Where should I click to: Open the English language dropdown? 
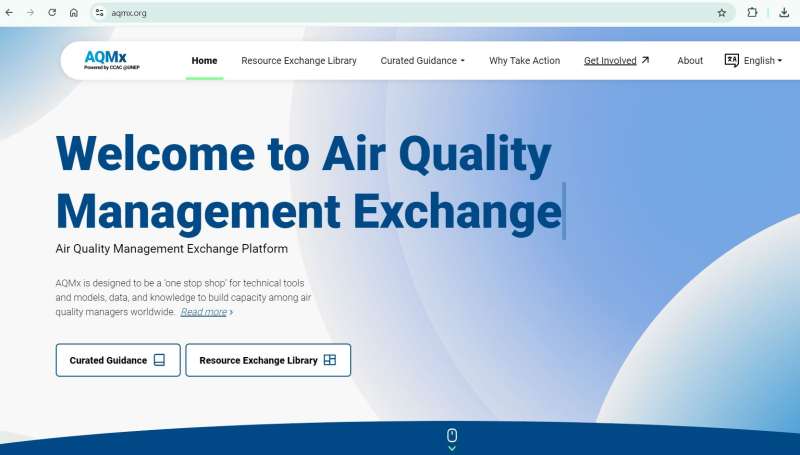click(x=762, y=61)
